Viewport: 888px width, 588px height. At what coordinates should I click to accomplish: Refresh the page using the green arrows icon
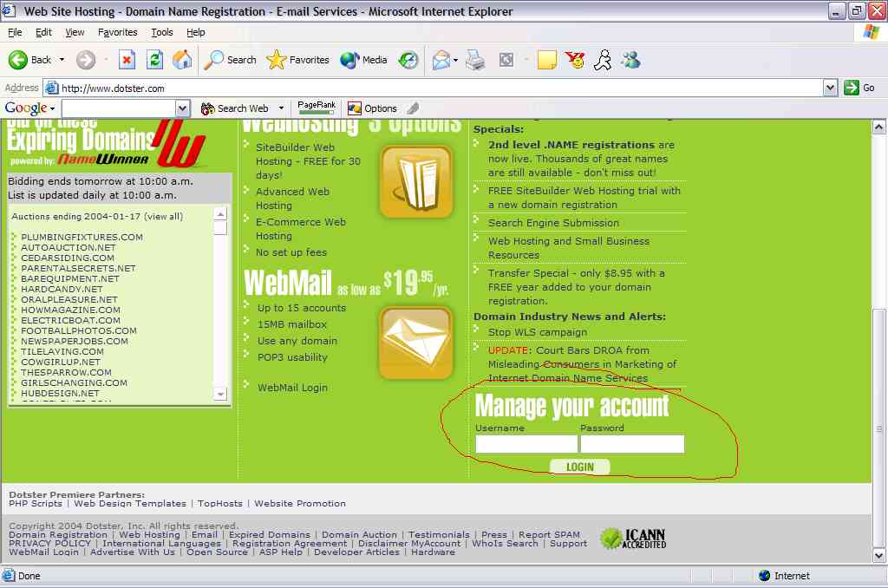pyautogui.click(x=154, y=60)
